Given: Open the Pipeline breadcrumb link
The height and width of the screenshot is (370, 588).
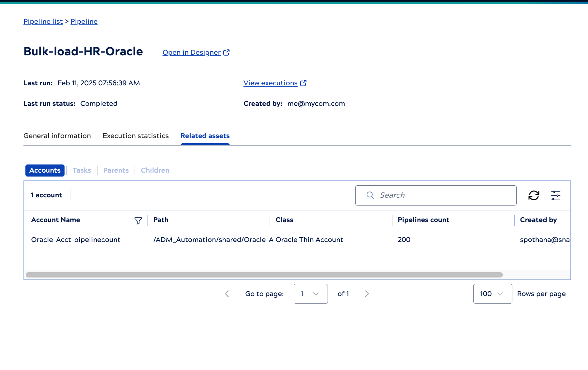Looking at the screenshot, I should tap(84, 21).
